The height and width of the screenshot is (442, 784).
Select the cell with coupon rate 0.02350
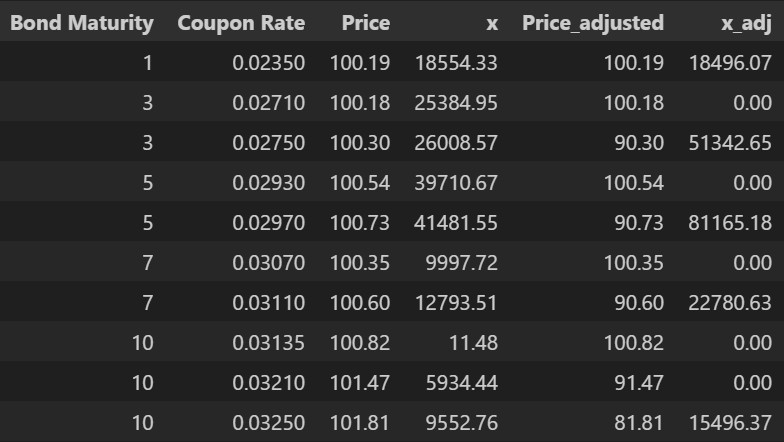click(268, 62)
